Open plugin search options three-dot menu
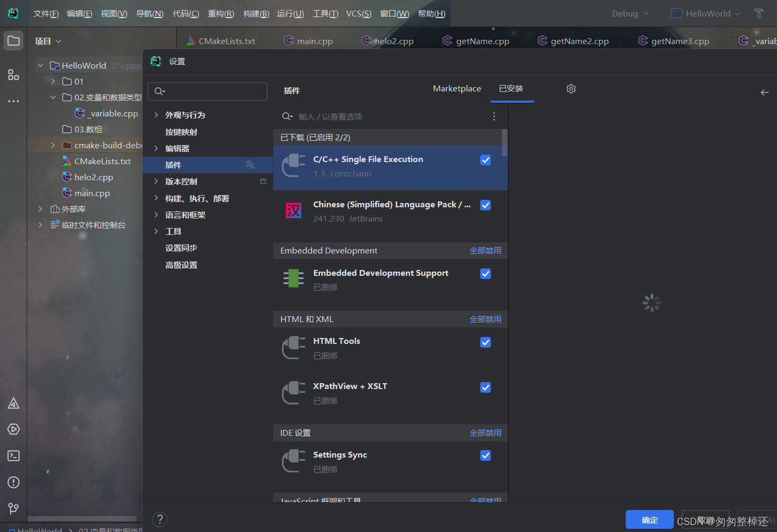Image resolution: width=777 pixels, height=532 pixels. tap(494, 116)
